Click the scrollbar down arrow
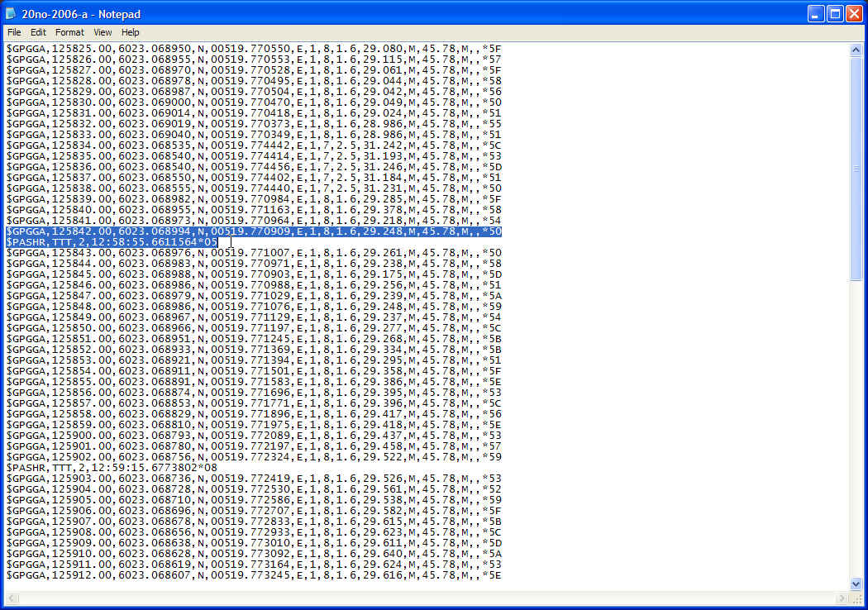The width and height of the screenshot is (868, 610). pos(856,584)
